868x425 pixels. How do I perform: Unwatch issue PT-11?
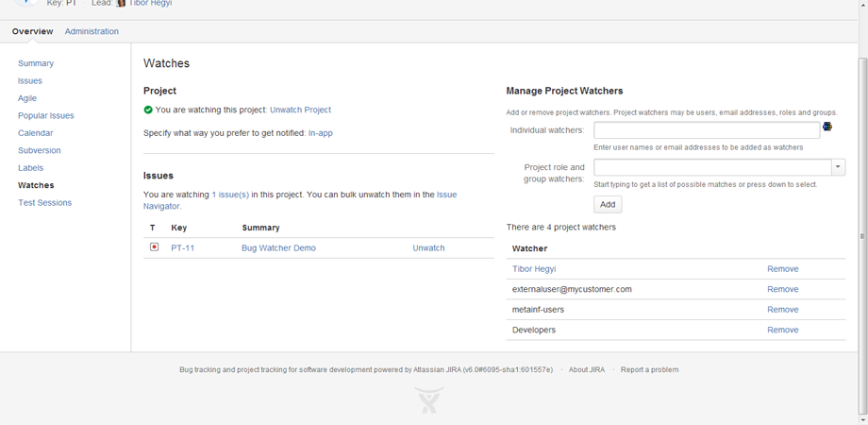click(428, 248)
